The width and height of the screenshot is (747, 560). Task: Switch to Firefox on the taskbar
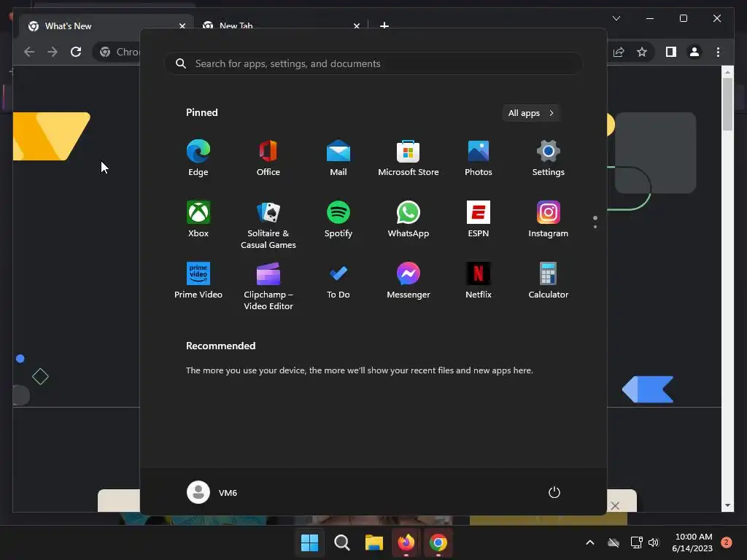click(x=406, y=542)
